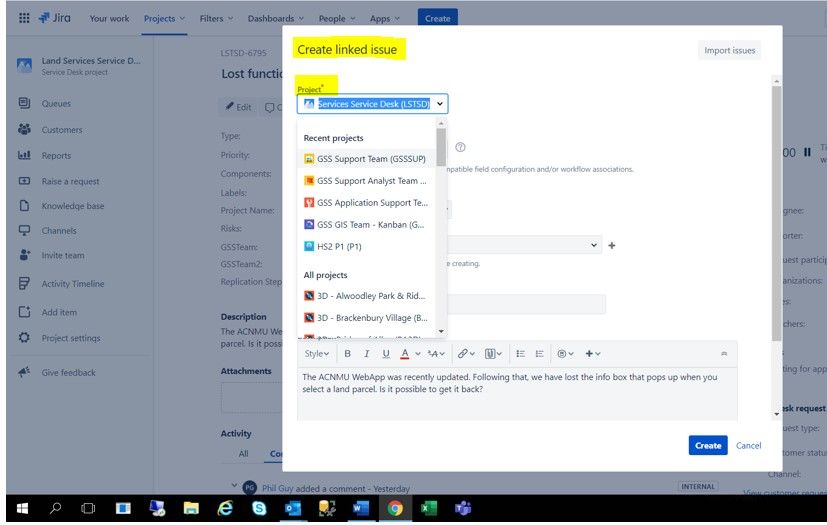Open the link dropdown in editor
827x525 pixels.
tap(466, 354)
